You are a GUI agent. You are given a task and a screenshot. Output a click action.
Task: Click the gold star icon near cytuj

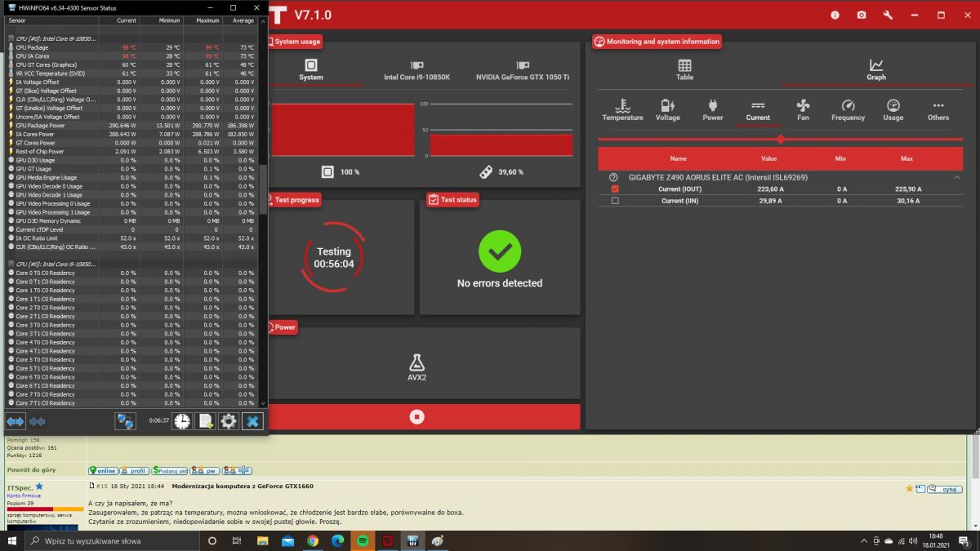tap(909, 488)
